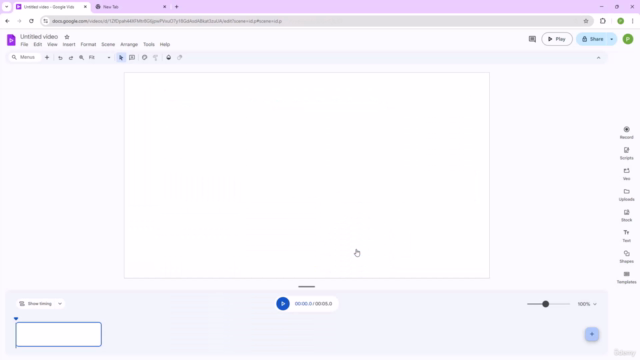The width and height of the screenshot is (640, 360).
Task: Open the Text panel
Action: (627, 236)
